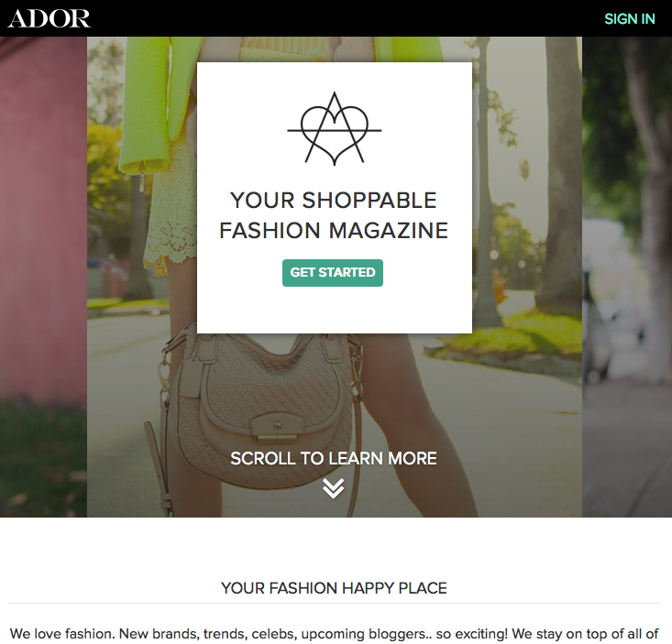The image size is (672, 644).
Task: Click the ADOR logo in header
Action: (x=49, y=18)
